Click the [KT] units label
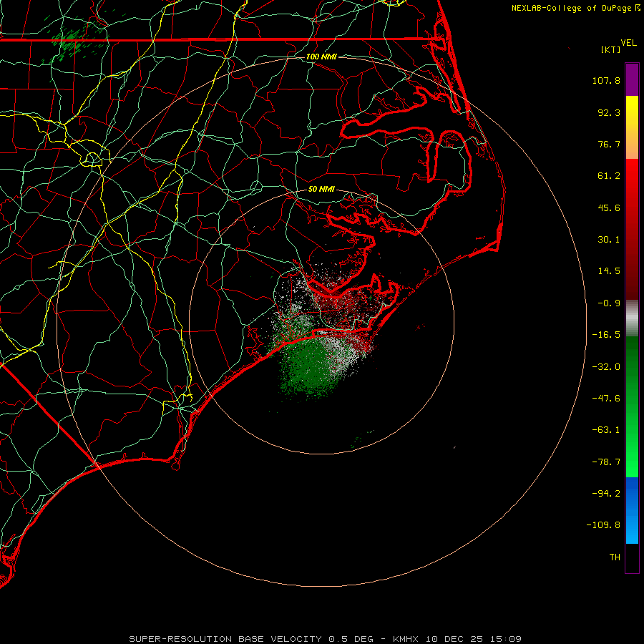The width and height of the screenshot is (644, 644). pos(610,49)
